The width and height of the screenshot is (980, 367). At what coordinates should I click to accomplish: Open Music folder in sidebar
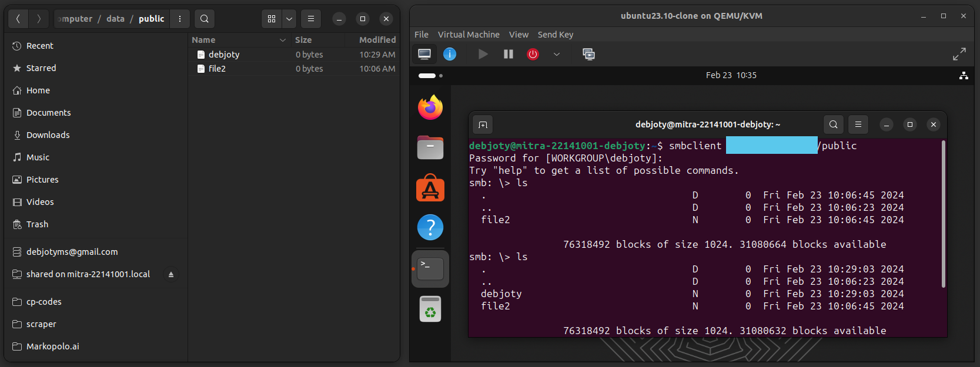point(96,157)
